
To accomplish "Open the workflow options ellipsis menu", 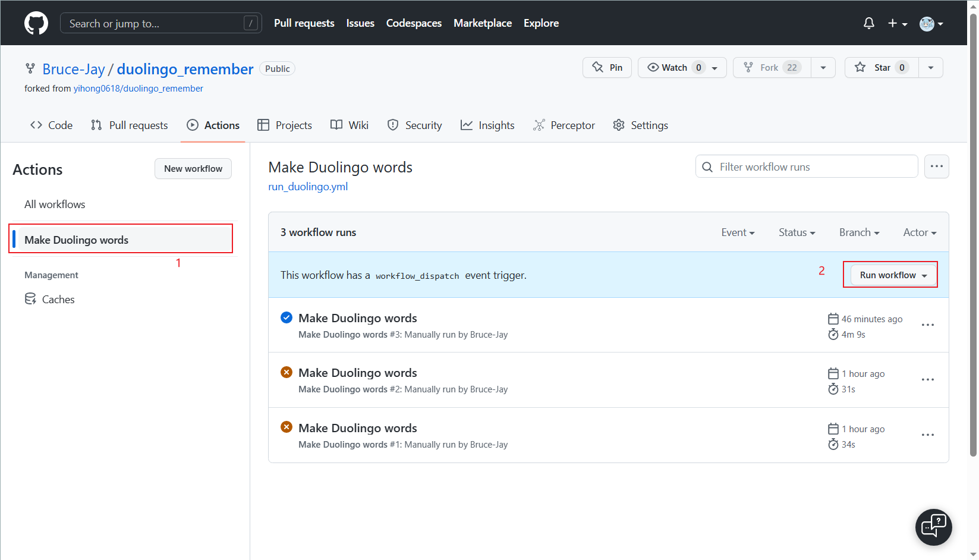I will 937,167.
